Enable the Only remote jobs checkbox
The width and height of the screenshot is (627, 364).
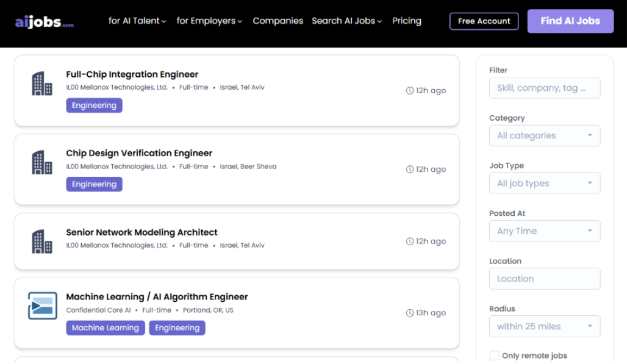494,355
